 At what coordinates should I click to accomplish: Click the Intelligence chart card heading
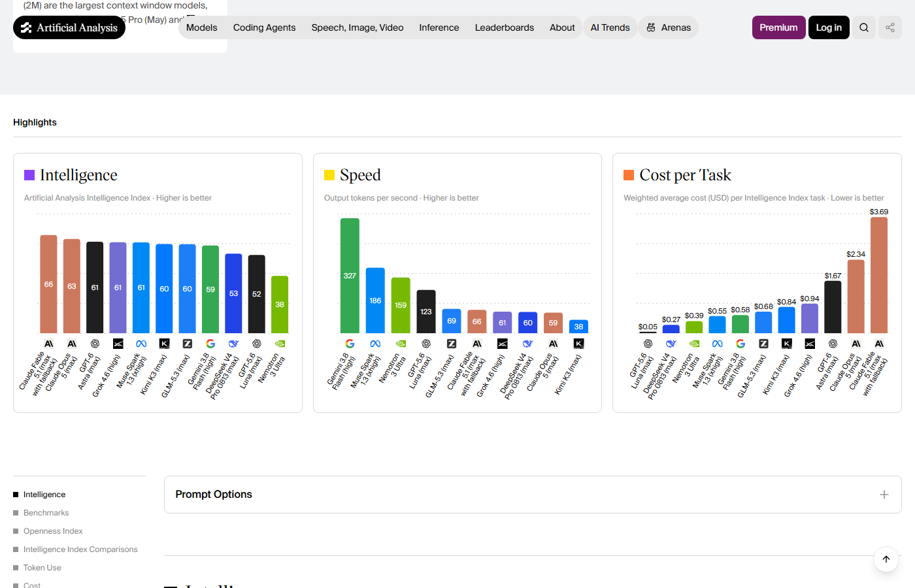click(78, 175)
